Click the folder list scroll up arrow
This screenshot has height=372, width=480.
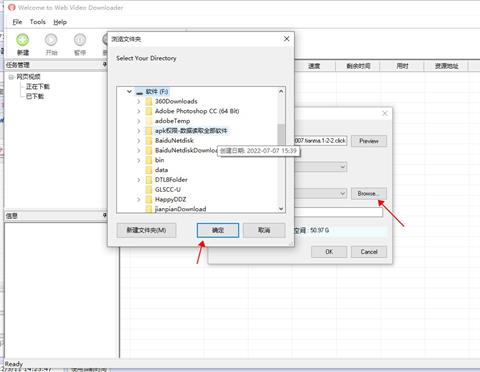coord(281,91)
